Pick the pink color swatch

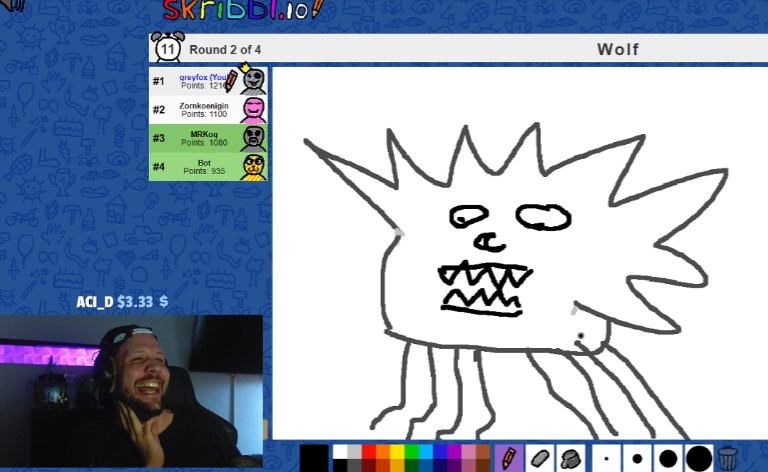coord(469,451)
